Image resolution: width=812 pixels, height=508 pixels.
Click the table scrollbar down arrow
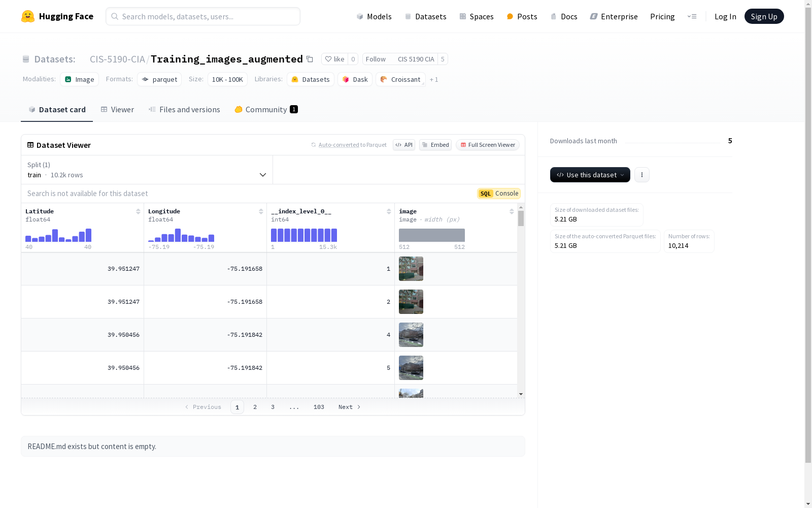[x=521, y=394]
